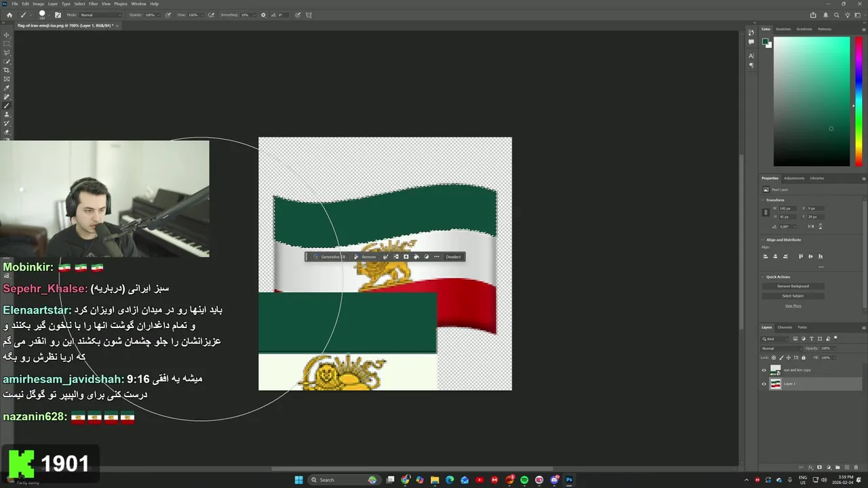Open smoothing options gear icon
Screen dimensions: 868x488
263,15
